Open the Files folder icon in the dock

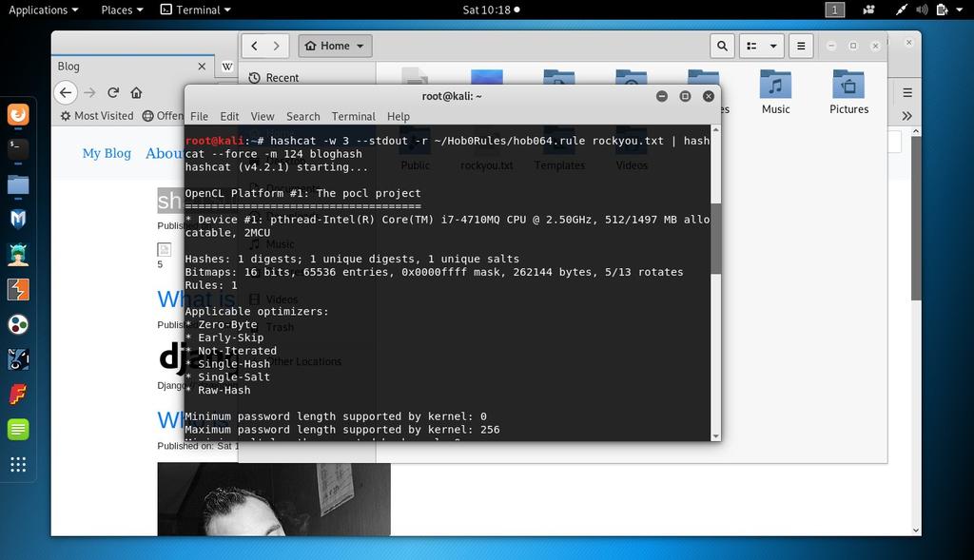point(18,184)
